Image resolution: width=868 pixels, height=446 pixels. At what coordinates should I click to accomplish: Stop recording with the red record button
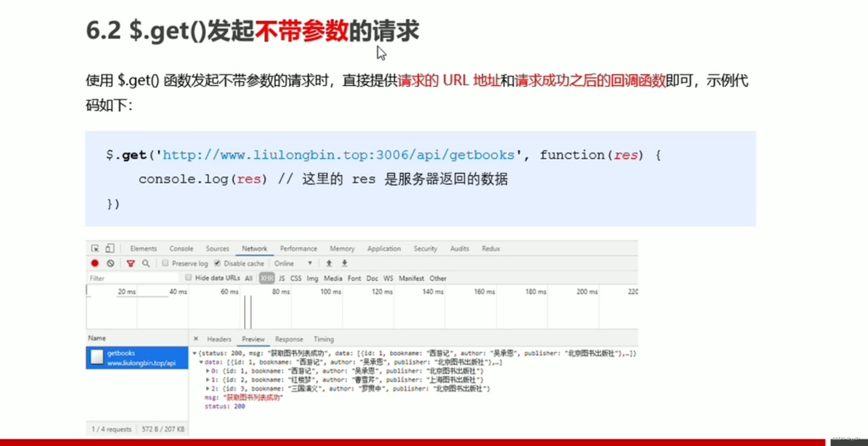(x=95, y=263)
